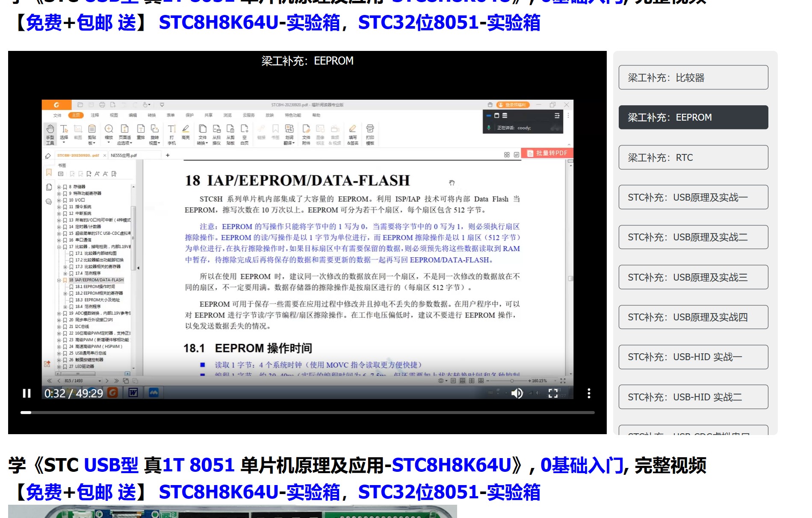Click the next page arrow in the PDF status bar
812x518 pixels.
107,381
